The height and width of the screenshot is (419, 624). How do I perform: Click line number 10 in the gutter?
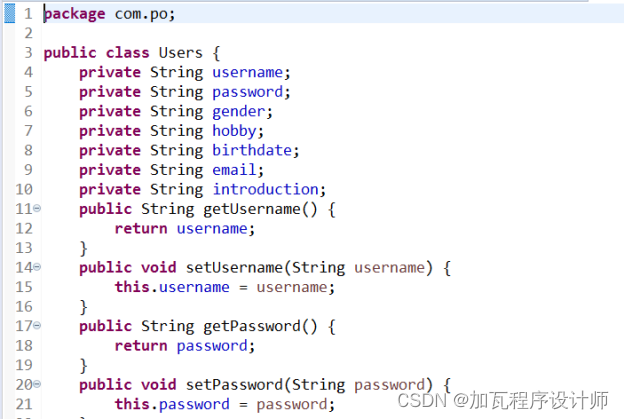[x=25, y=189]
